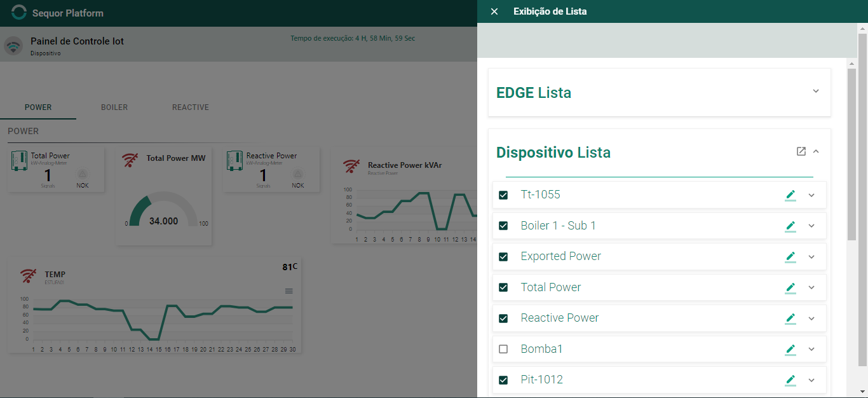The image size is (868, 398).
Task: Switch to the REACTIVE tab
Action: tap(191, 107)
